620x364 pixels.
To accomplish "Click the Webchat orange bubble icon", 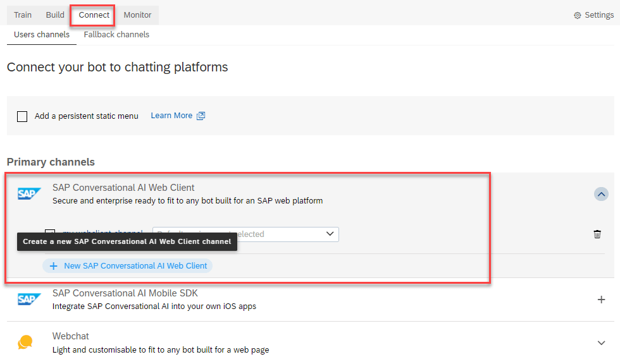I will tap(25, 342).
